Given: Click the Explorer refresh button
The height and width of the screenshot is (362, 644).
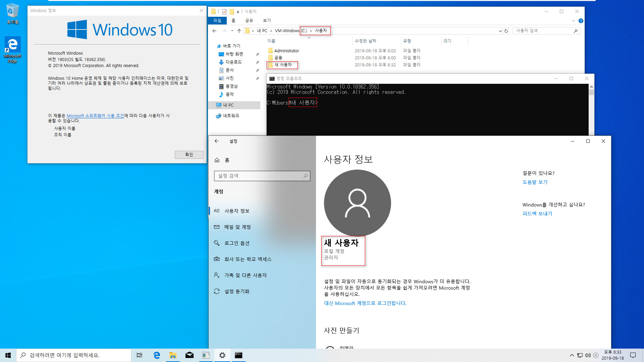Looking at the screenshot, I should coord(506,31).
